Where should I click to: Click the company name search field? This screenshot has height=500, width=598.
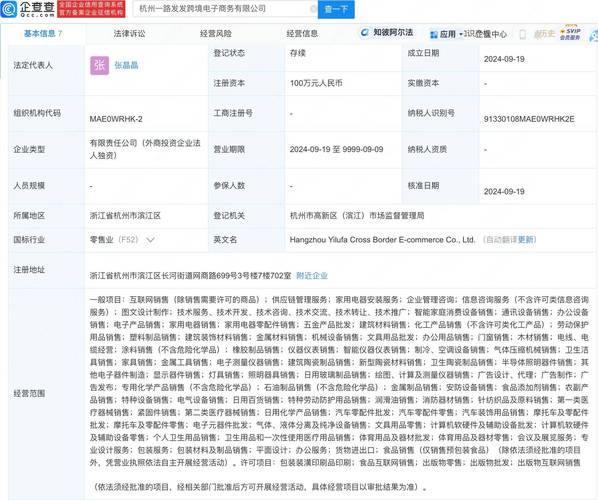click(225, 8)
